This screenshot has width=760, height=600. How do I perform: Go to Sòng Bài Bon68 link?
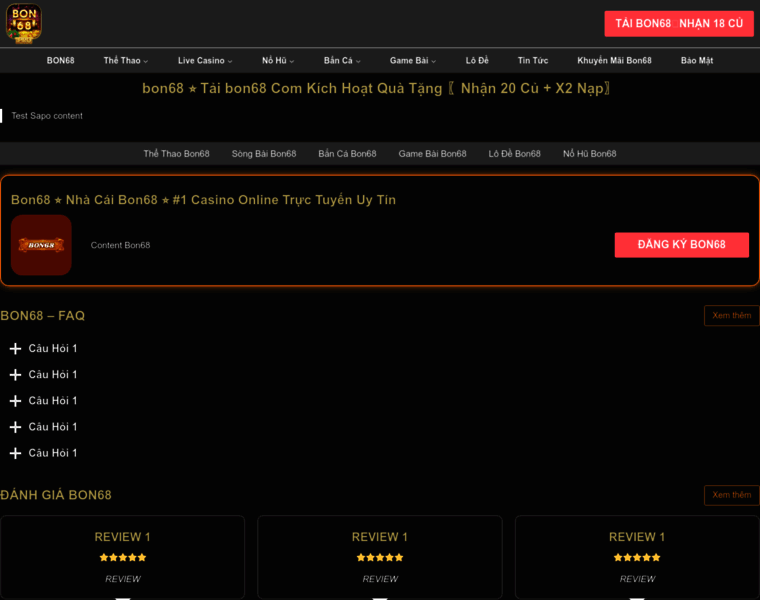point(264,154)
